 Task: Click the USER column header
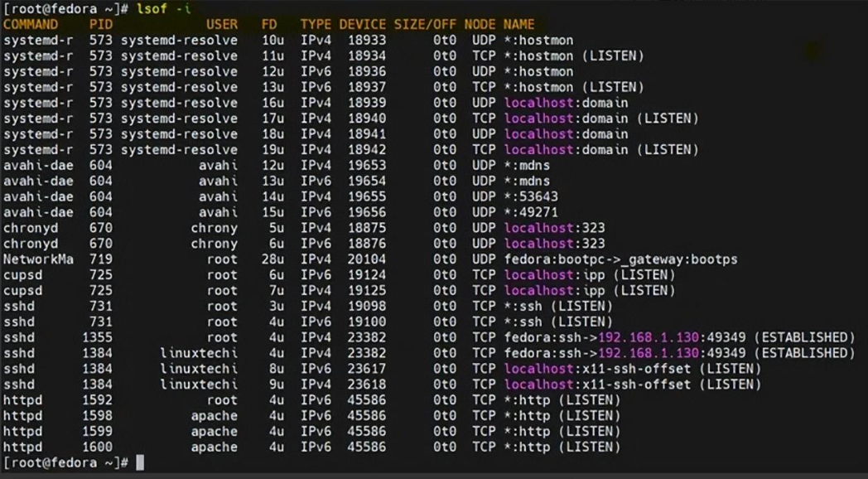tap(222, 24)
